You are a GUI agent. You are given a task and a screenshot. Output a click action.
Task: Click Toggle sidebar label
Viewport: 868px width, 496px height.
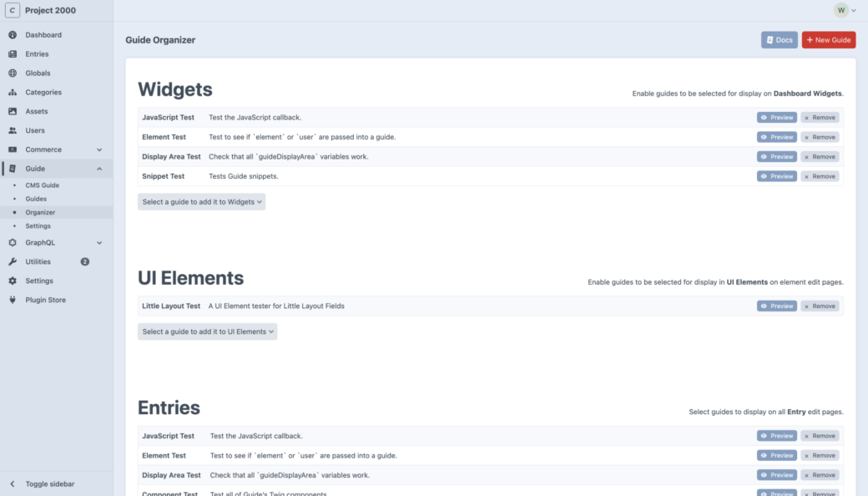(x=50, y=483)
